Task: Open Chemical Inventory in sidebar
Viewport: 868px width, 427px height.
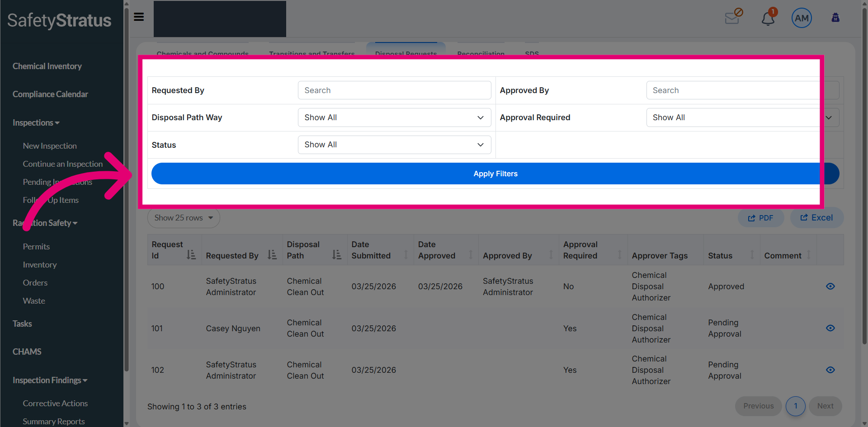Action: point(47,66)
